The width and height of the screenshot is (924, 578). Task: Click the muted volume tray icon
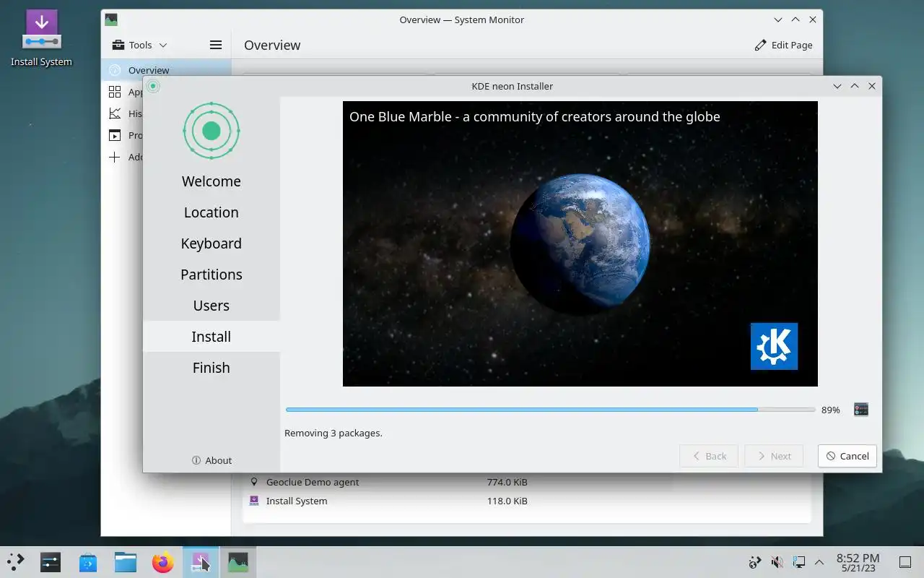(x=777, y=562)
